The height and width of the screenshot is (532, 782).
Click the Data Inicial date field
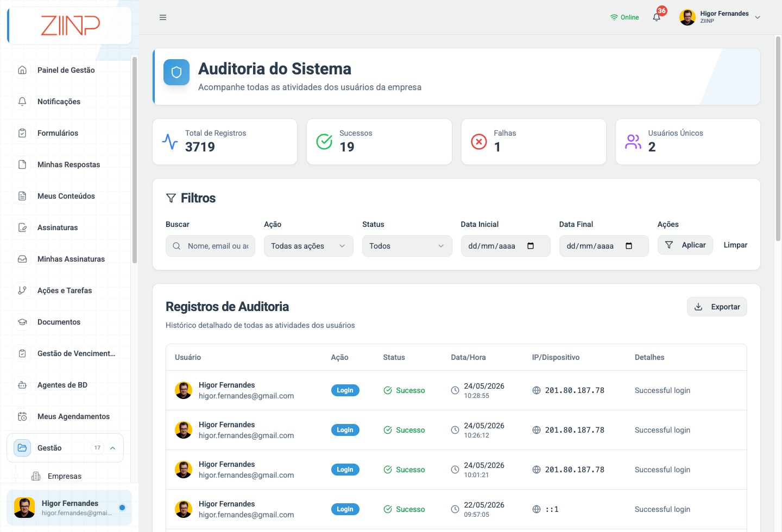tap(506, 246)
